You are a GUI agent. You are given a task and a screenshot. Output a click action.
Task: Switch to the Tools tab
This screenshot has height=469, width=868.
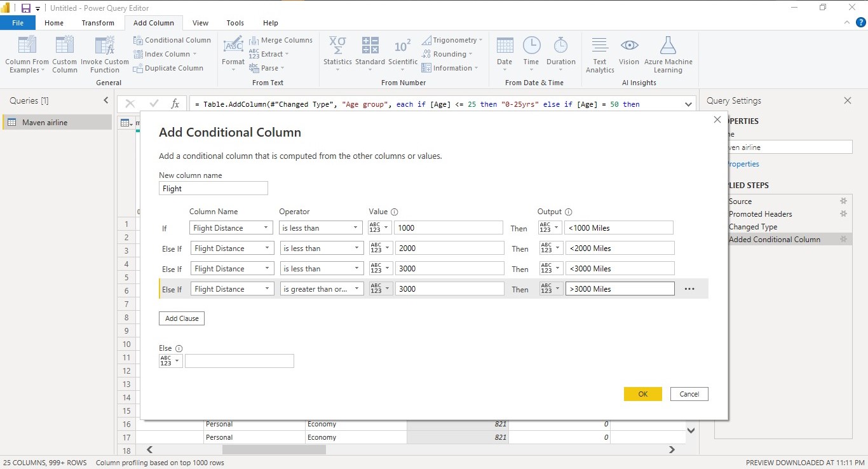pos(235,23)
